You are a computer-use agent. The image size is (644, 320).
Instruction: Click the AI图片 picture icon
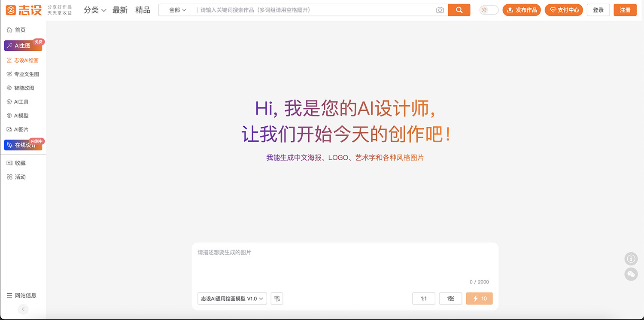(9, 129)
